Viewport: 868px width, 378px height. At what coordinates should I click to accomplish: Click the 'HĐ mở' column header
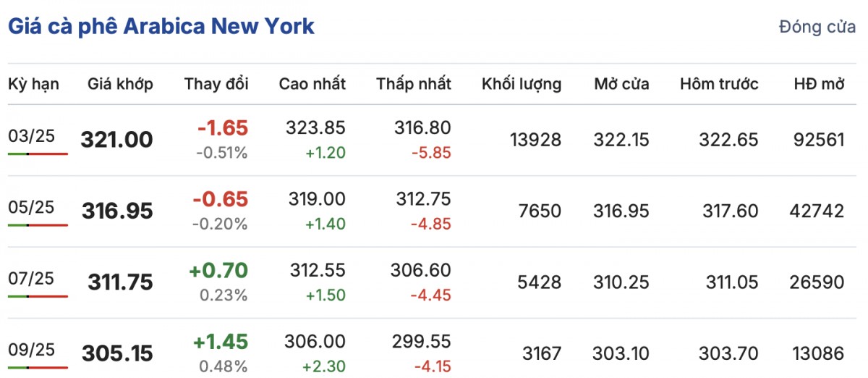coord(819,84)
